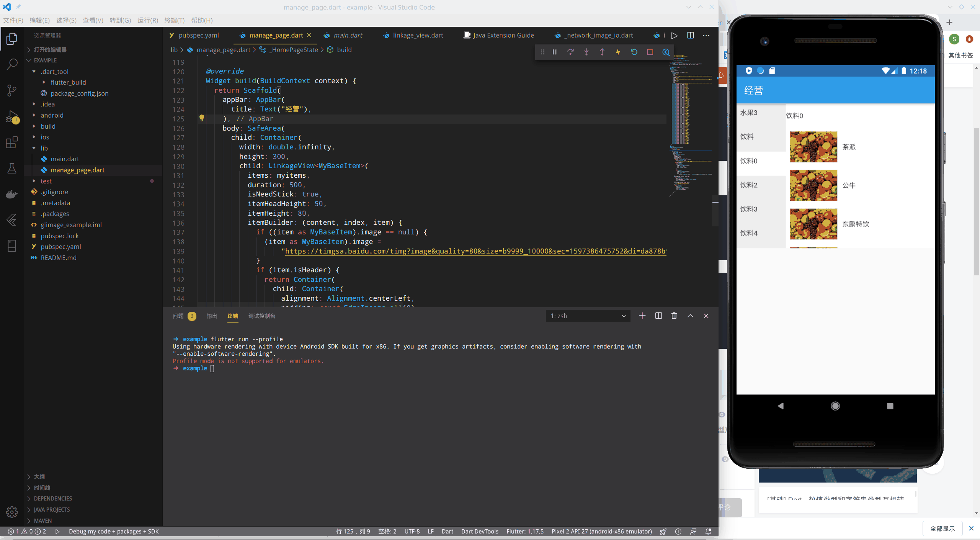Tap the 茶派 product thumbnail in emulator
This screenshot has width=980, height=540.
click(813, 147)
